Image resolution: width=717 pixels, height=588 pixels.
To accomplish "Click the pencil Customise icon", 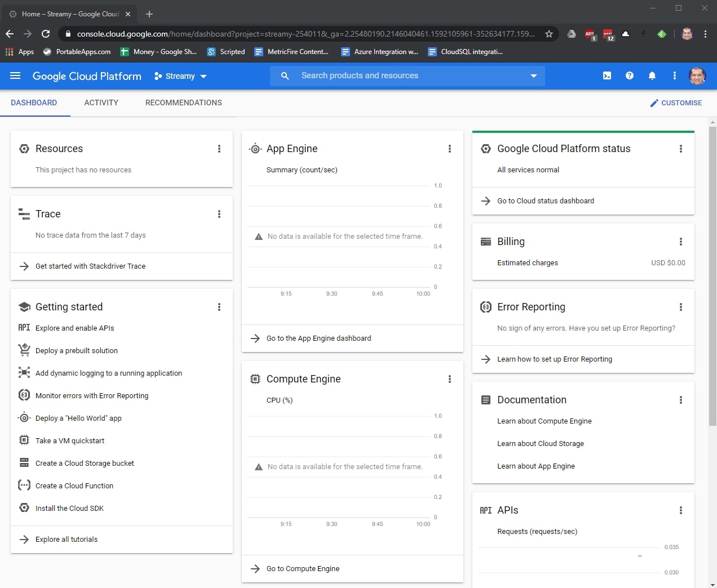I will click(x=654, y=103).
